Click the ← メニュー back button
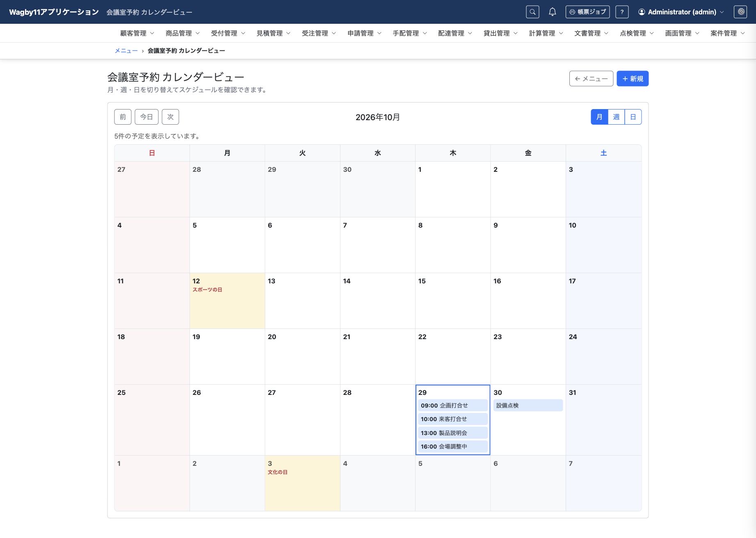 pos(591,79)
